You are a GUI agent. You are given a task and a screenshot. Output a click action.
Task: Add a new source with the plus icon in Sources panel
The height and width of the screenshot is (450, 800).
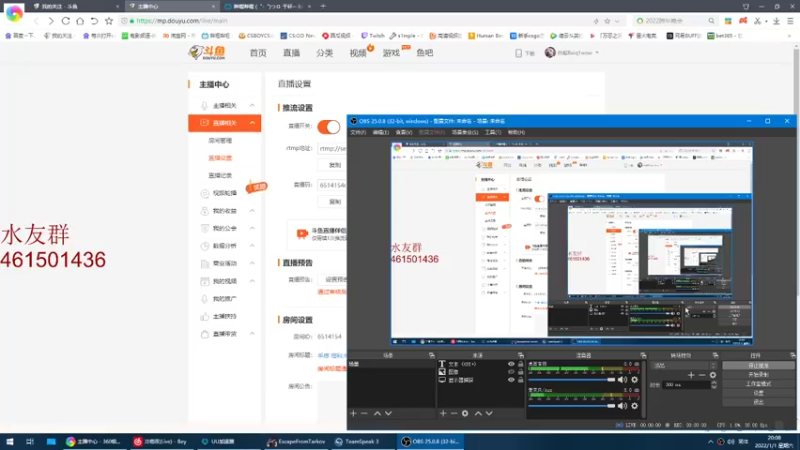click(x=443, y=413)
